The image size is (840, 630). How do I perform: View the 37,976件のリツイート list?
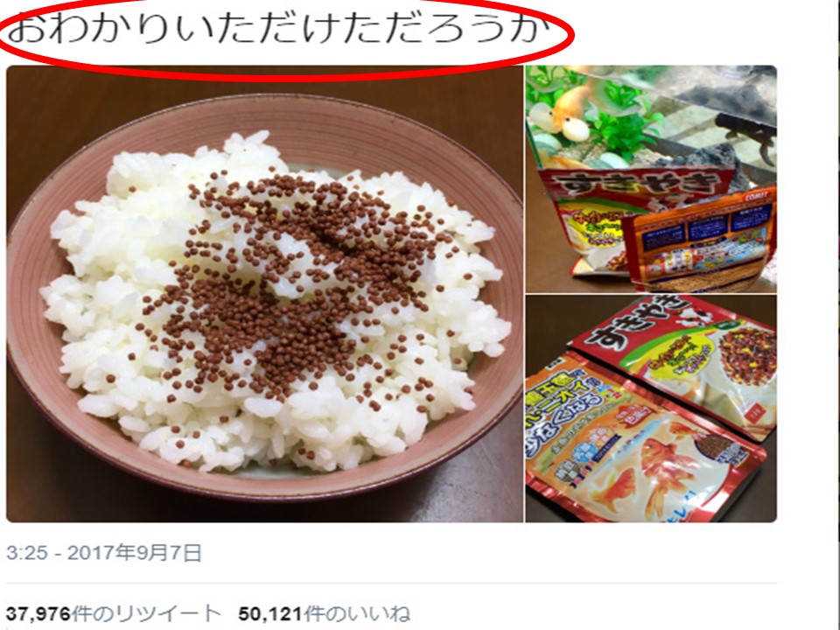point(114,613)
